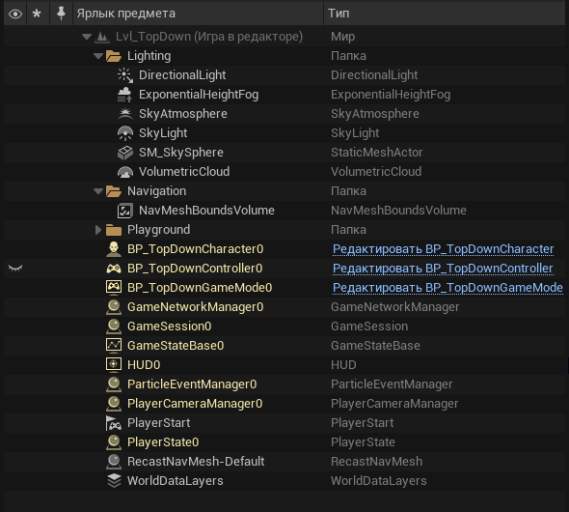Click the PlayerState0 actor icon

pos(114,442)
